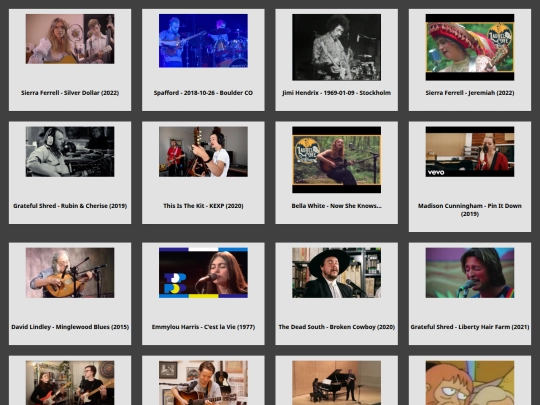Open Sierra Ferrell Jeremiah sombrero thumbnail
Image resolution: width=540 pixels, height=405 pixels.
pos(470,47)
